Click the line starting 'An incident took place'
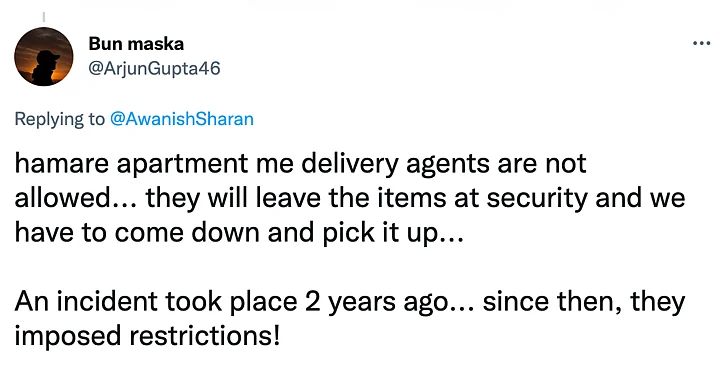 click(x=350, y=302)
